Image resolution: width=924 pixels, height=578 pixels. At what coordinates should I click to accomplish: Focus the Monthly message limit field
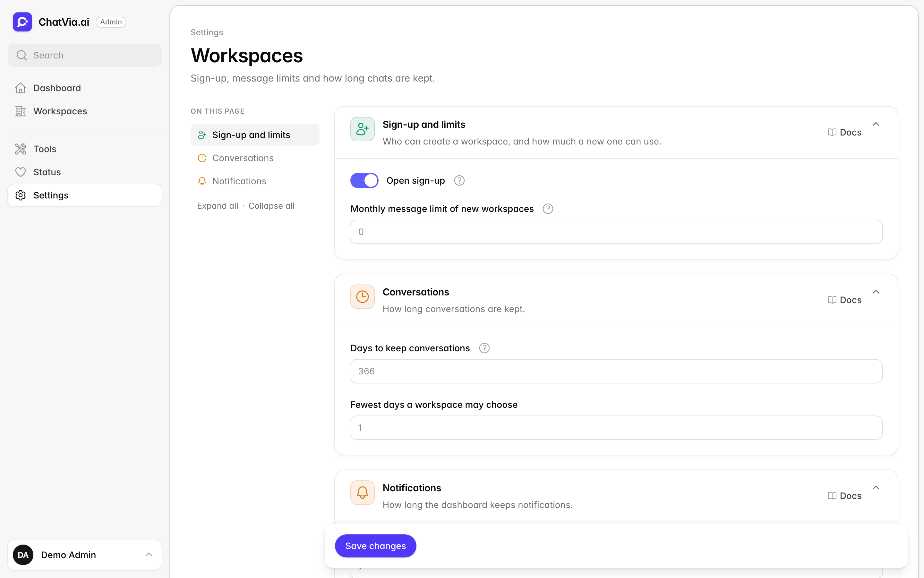click(616, 232)
